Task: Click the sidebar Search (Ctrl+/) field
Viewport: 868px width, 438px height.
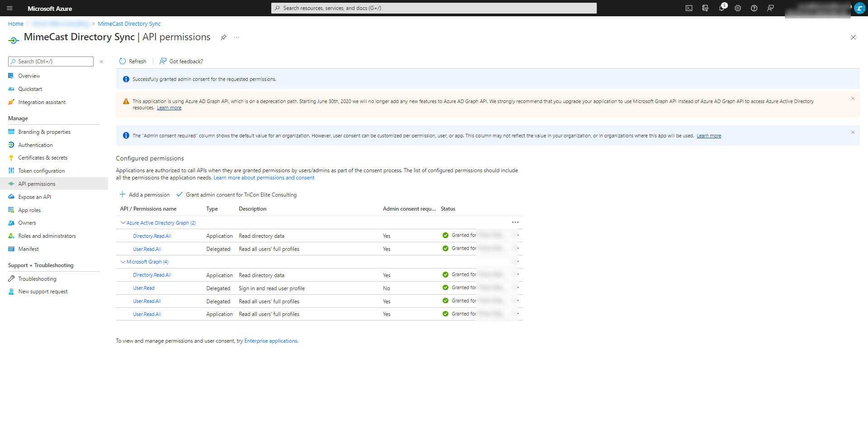Action: pos(51,61)
